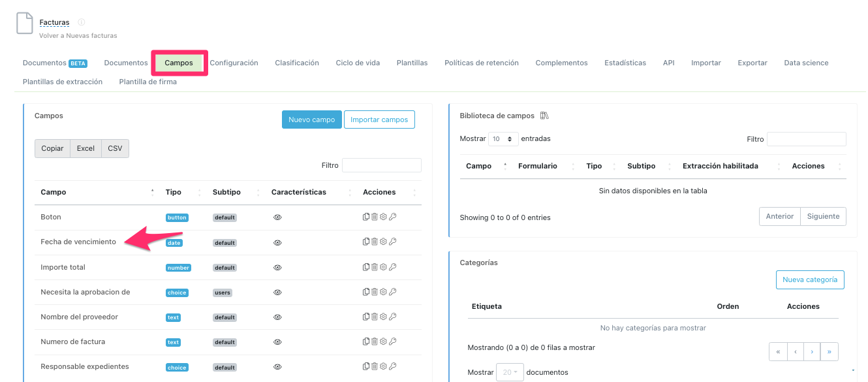Click the Facturas document icon

24,24
